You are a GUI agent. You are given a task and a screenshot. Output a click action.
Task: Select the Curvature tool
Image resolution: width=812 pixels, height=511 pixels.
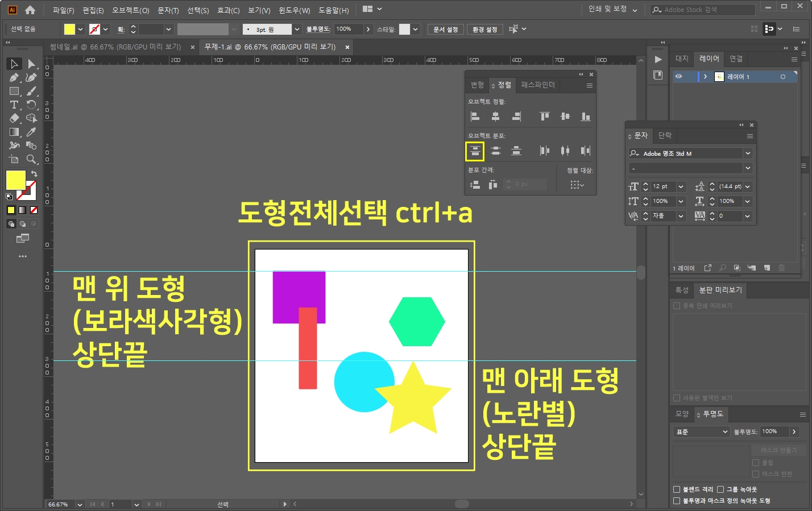pos(32,77)
